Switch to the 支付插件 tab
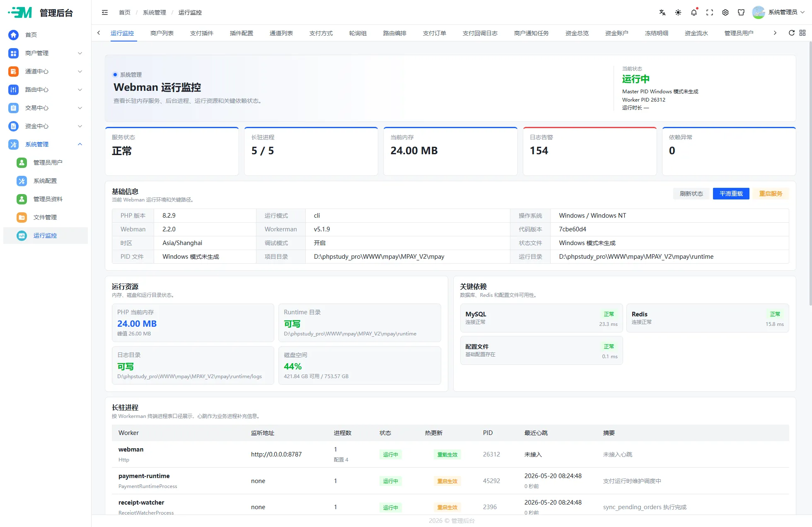 point(202,33)
